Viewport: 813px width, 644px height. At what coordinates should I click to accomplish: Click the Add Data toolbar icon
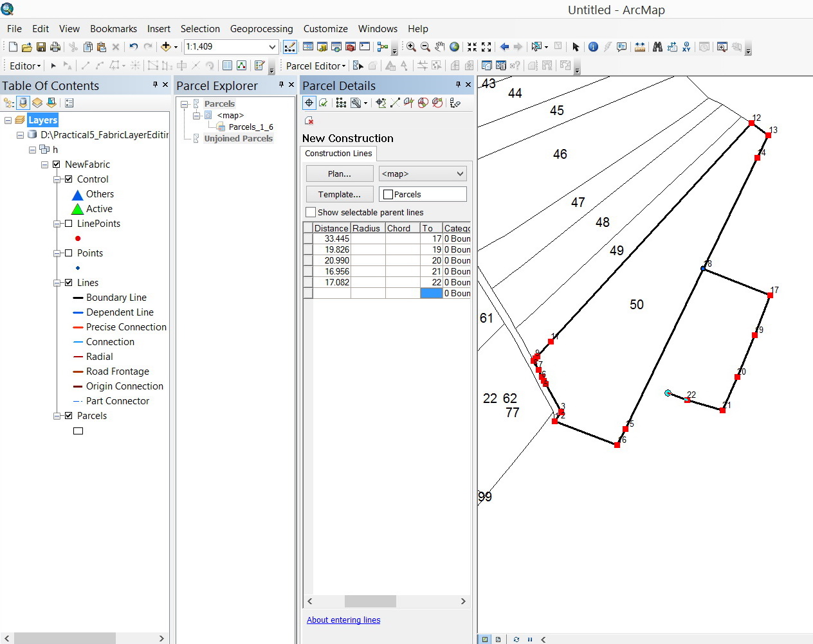pos(166,47)
